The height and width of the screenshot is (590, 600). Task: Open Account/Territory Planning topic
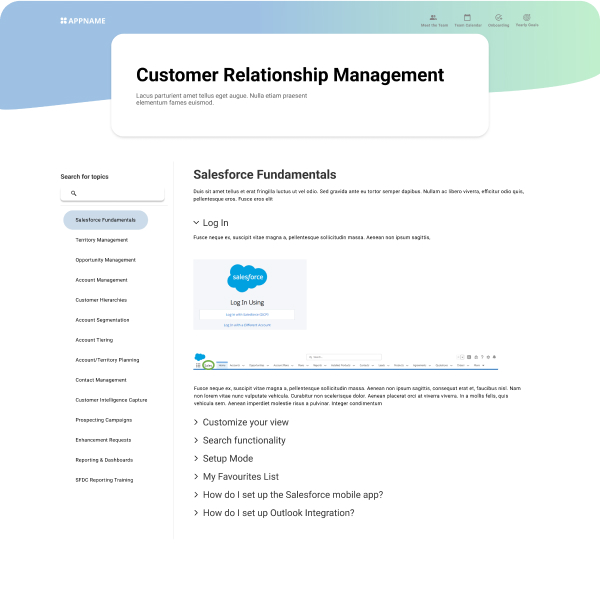(x=107, y=360)
